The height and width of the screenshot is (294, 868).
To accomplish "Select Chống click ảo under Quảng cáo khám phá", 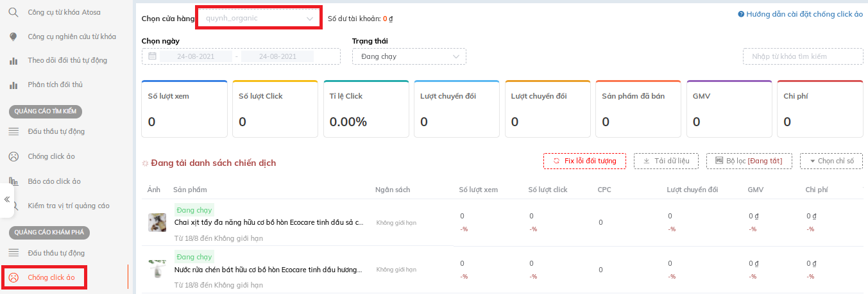I will tap(51, 277).
